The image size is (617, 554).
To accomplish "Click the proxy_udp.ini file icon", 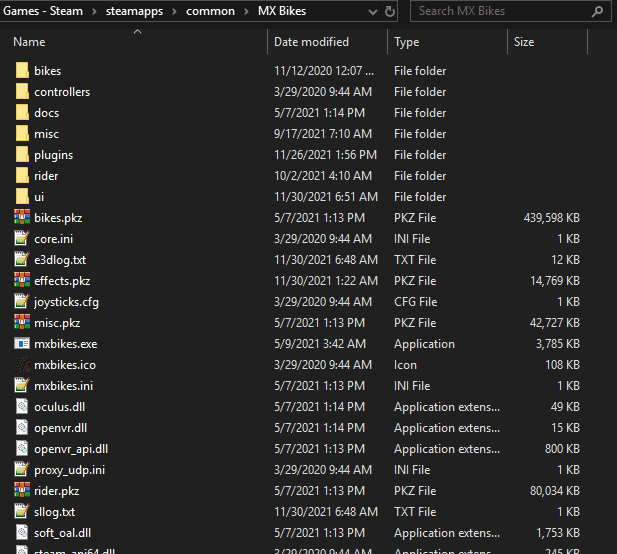I will (x=22, y=470).
